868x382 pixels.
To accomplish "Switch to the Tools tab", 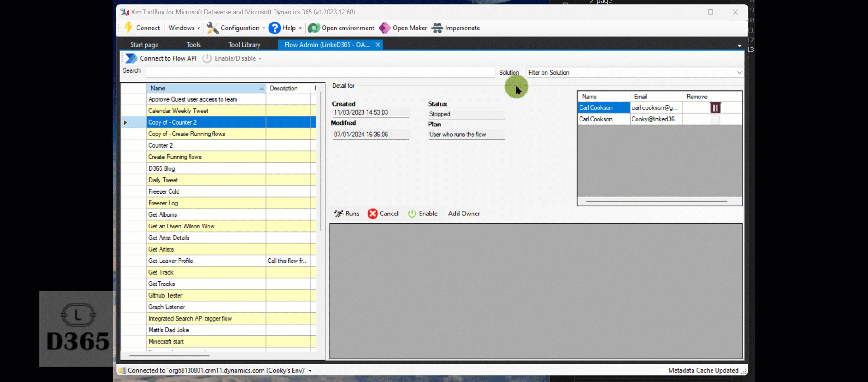I will (193, 45).
